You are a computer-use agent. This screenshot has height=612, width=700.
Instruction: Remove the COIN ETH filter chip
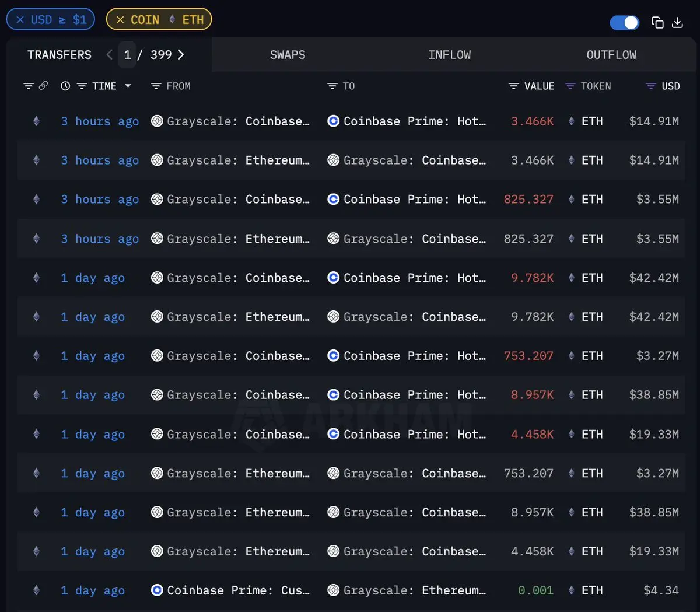(x=120, y=20)
